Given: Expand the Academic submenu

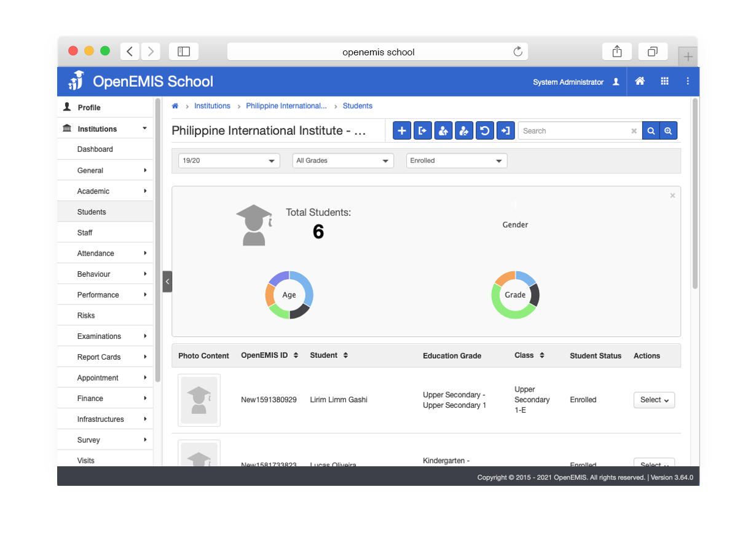Looking at the screenshot, I should point(145,191).
